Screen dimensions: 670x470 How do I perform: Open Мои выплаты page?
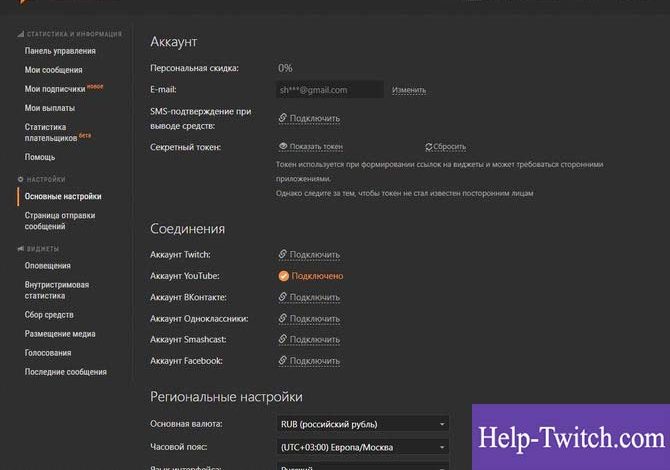pos(50,108)
